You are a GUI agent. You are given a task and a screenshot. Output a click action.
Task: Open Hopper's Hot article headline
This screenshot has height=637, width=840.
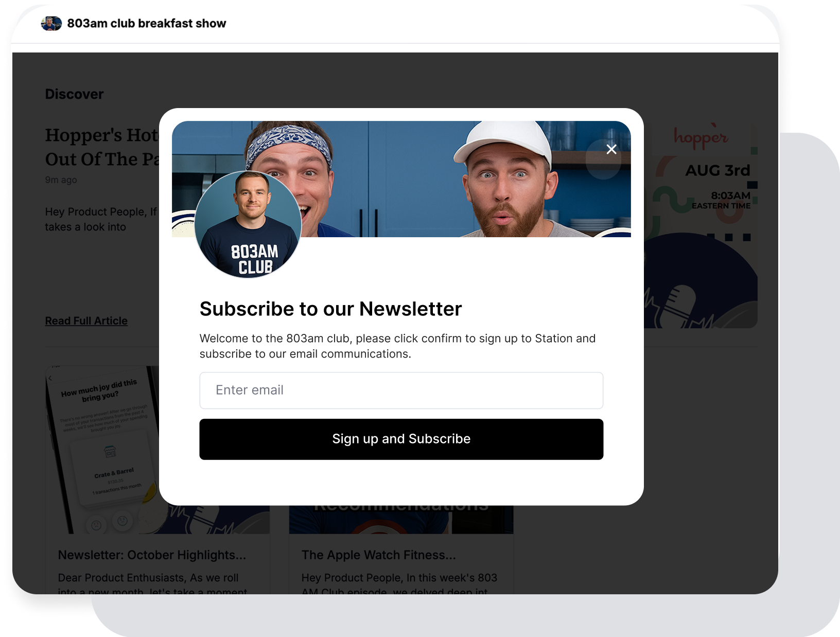point(102,147)
